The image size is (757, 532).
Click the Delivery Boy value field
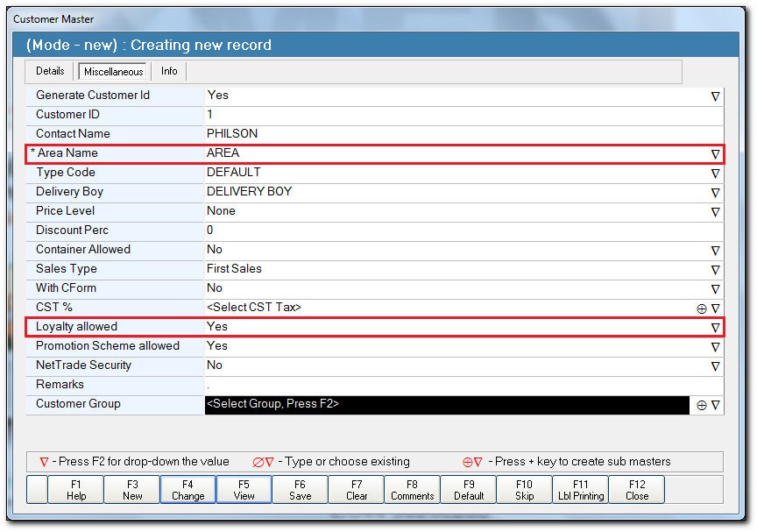(456, 192)
